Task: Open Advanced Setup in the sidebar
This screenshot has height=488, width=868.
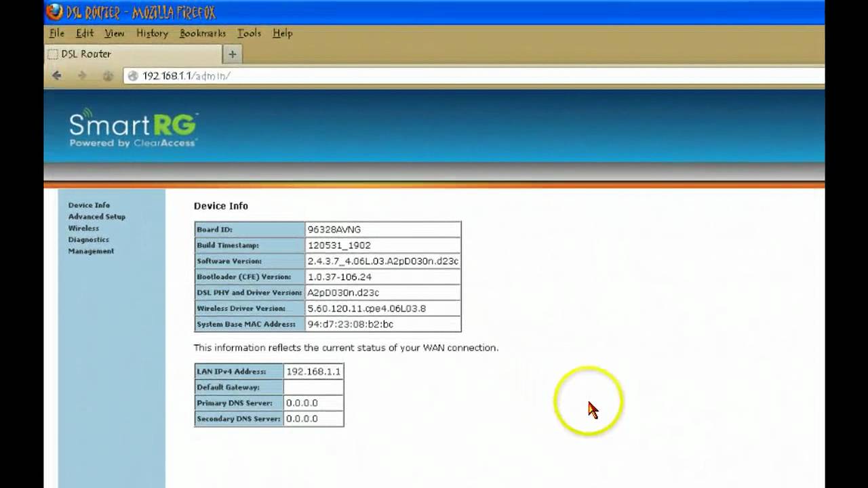Action: click(96, 217)
